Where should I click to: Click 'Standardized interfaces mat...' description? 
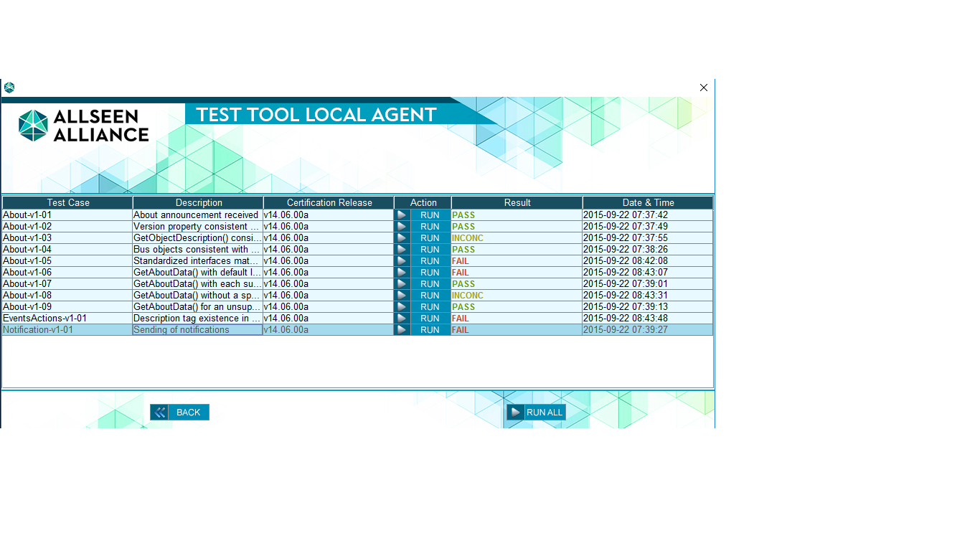pos(198,260)
